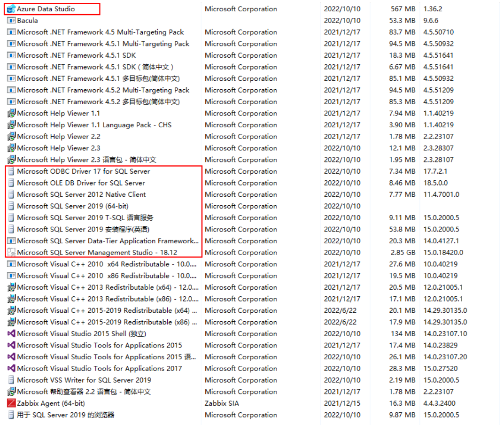Click the Bacula program icon
Viewport: 504px width, 425px height.
click(x=11, y=21)
